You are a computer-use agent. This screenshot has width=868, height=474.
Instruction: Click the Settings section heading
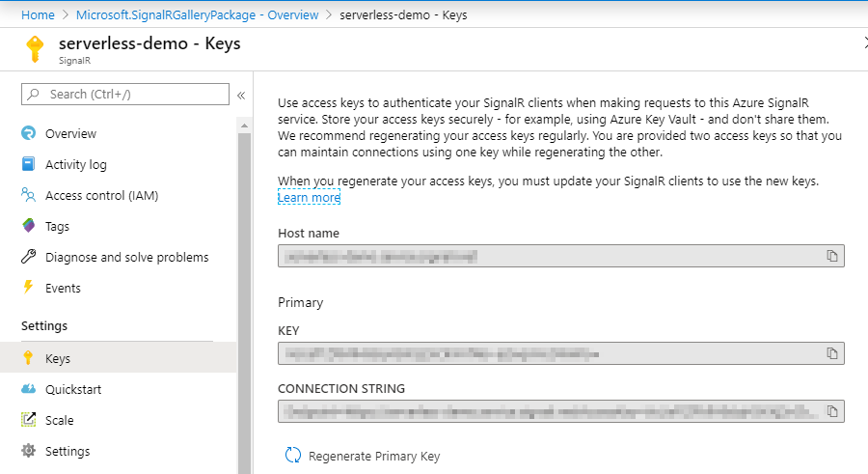click(44, 326)
